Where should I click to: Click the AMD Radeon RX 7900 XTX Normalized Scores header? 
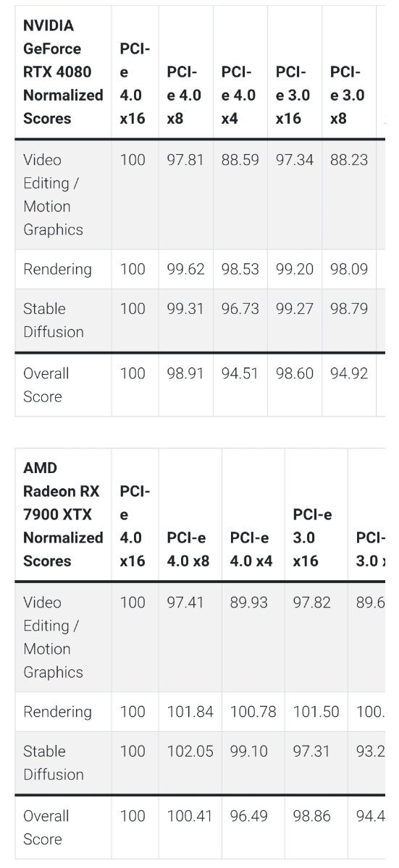[x=63, y=514]
